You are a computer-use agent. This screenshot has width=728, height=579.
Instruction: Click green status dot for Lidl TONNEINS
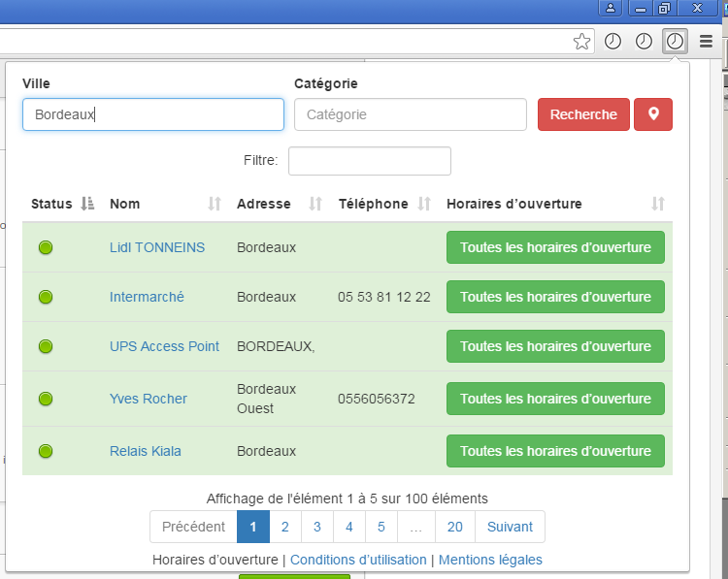coord(46,247)
